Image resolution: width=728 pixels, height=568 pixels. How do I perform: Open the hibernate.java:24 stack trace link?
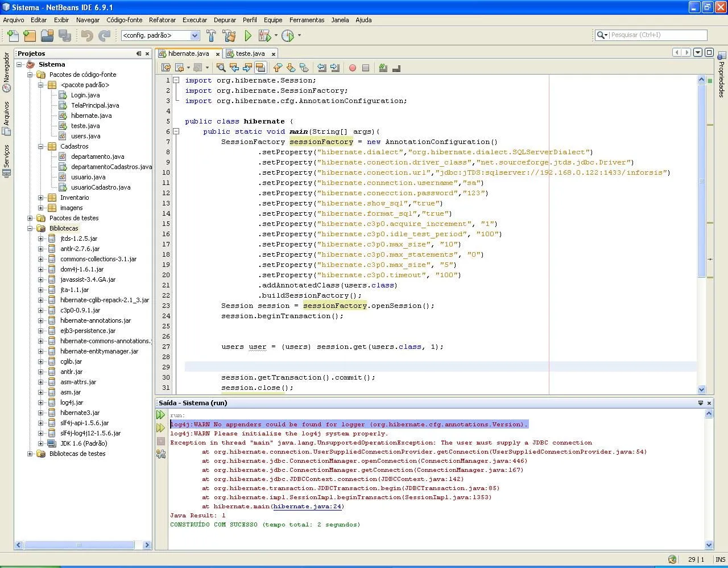[x=307, y=507]
